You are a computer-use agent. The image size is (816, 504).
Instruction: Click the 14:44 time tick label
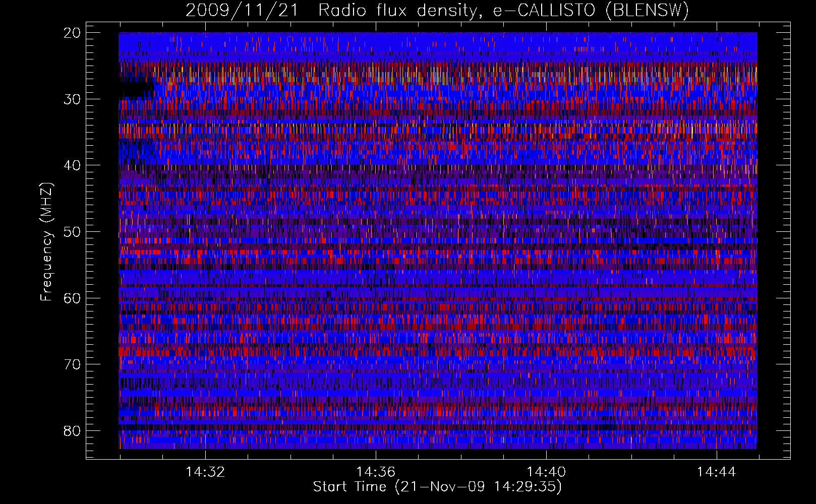pyautogui.click(x=717, y=472)
